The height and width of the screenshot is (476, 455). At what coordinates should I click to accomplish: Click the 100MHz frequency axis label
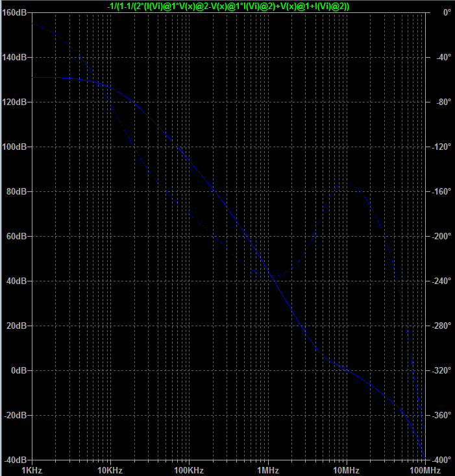tap(425, 471)
